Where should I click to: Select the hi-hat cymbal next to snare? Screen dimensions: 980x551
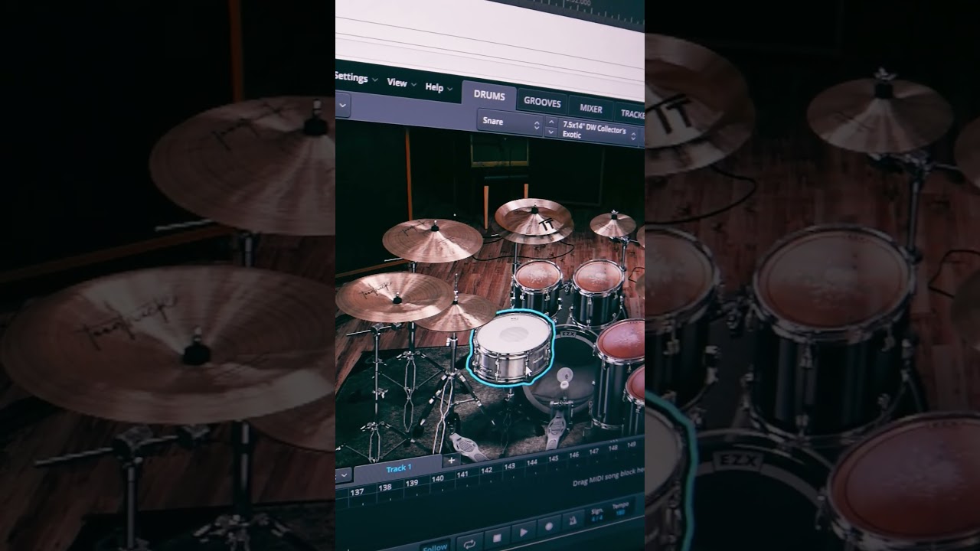(456, 314)
